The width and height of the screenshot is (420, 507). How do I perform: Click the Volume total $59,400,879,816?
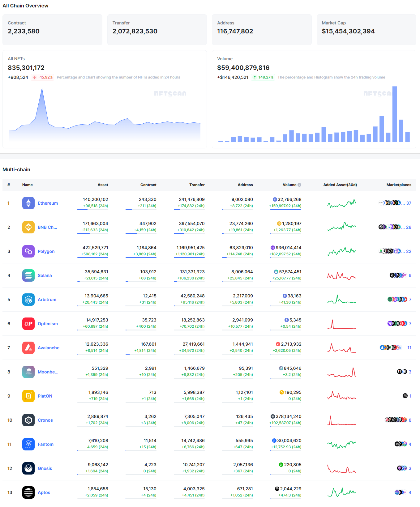tap(243, 68)
